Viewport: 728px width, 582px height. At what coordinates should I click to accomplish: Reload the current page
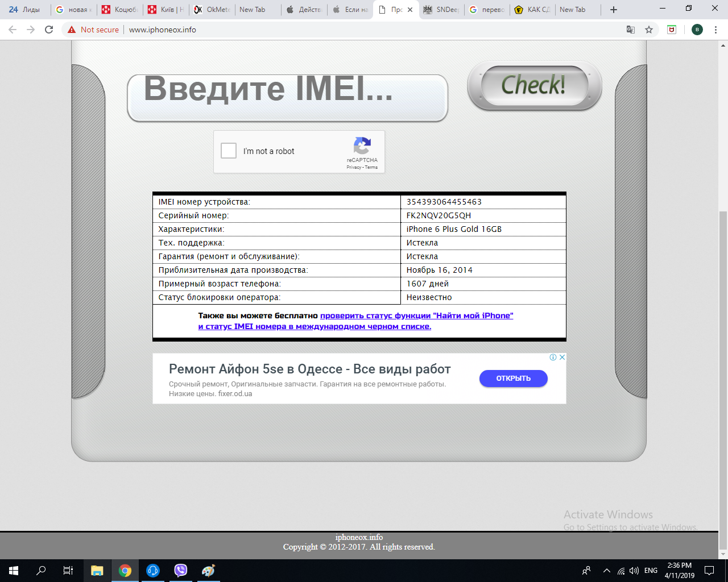click(x=49, y=30)
